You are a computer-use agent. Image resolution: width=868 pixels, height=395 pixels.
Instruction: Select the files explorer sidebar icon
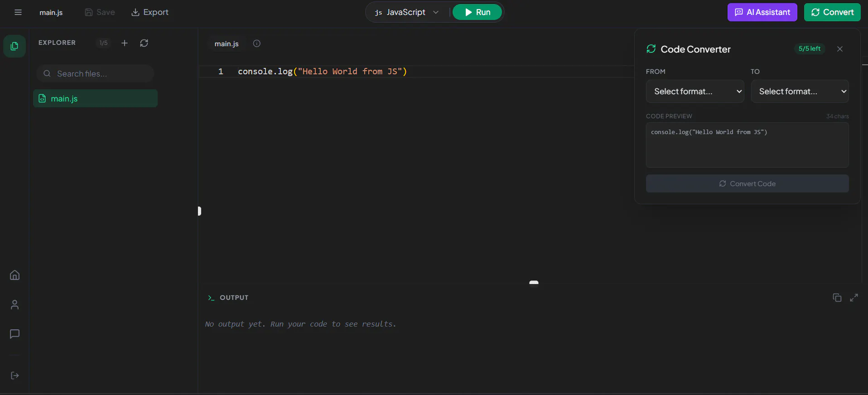point(14,46)
